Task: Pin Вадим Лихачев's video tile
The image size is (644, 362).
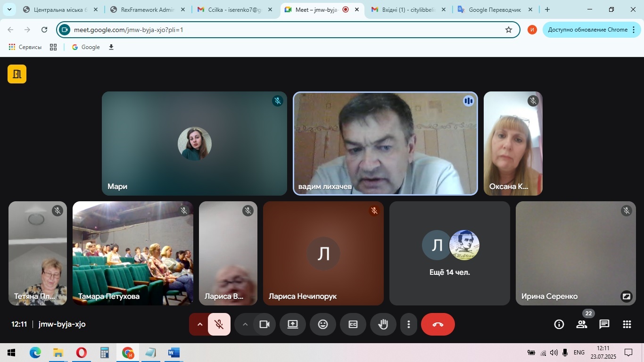Action: point(385,144)
